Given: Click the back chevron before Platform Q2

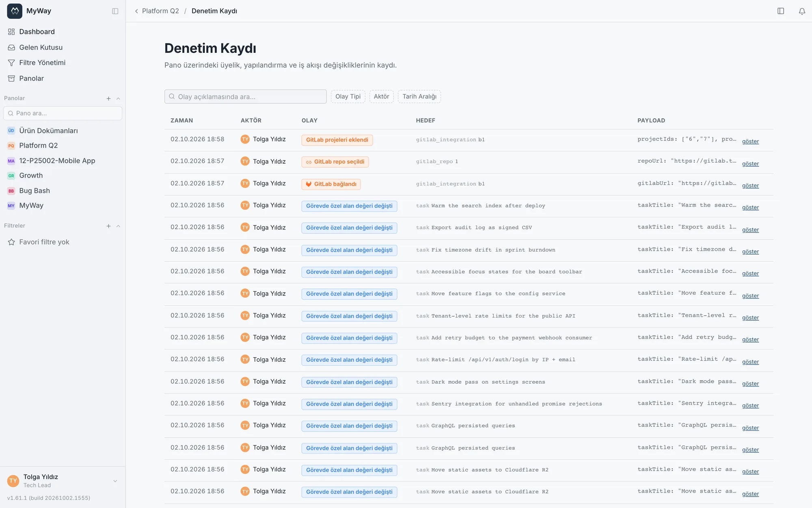Looking at the screenshot, I should 136,11.
